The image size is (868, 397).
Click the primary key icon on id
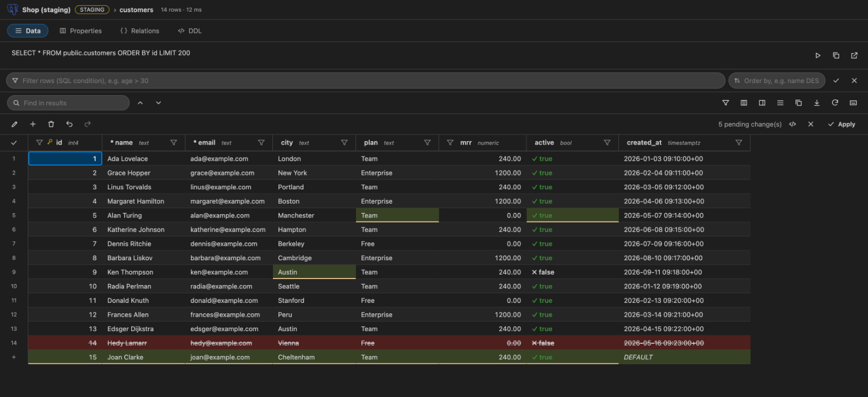pyautogui.click(x=50, y=142)
